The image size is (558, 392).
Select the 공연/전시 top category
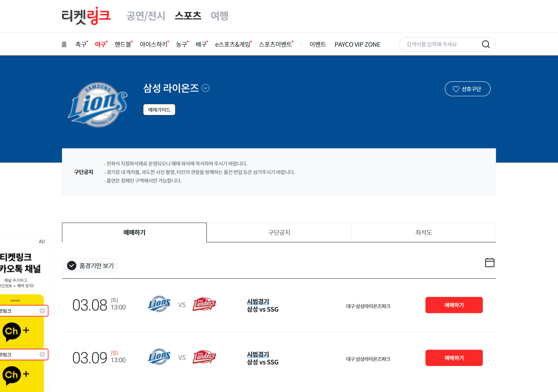point(146,16)
